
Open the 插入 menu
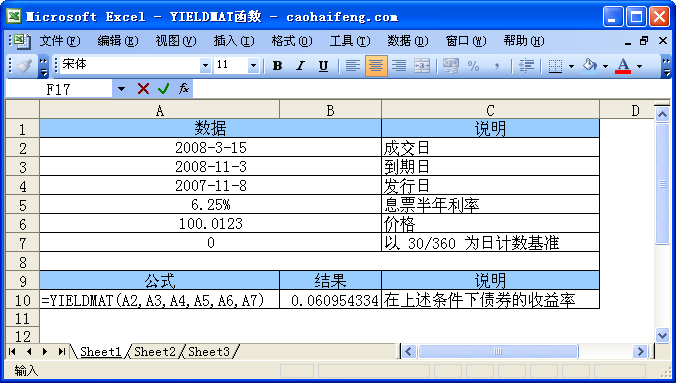[234, 41]
